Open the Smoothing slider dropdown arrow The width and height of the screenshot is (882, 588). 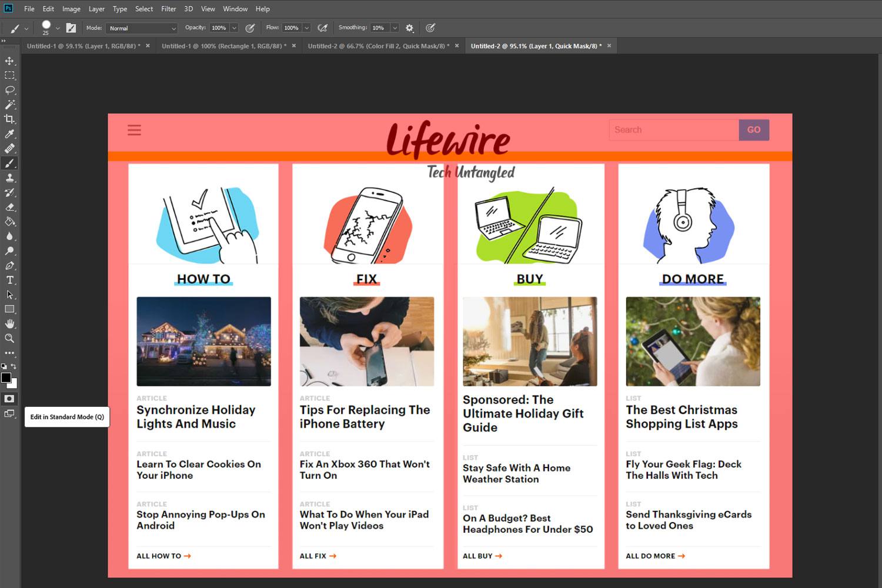click(395, 28)
